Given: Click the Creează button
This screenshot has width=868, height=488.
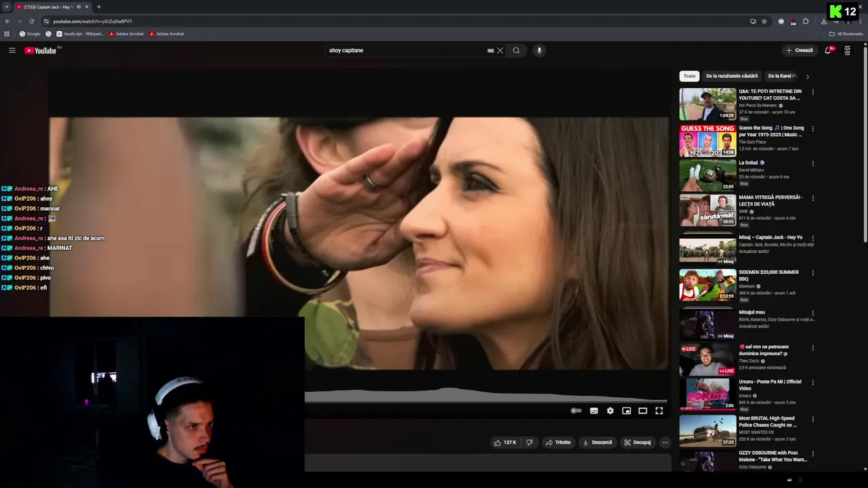Looking at the screenshot, I should point(800,50).
